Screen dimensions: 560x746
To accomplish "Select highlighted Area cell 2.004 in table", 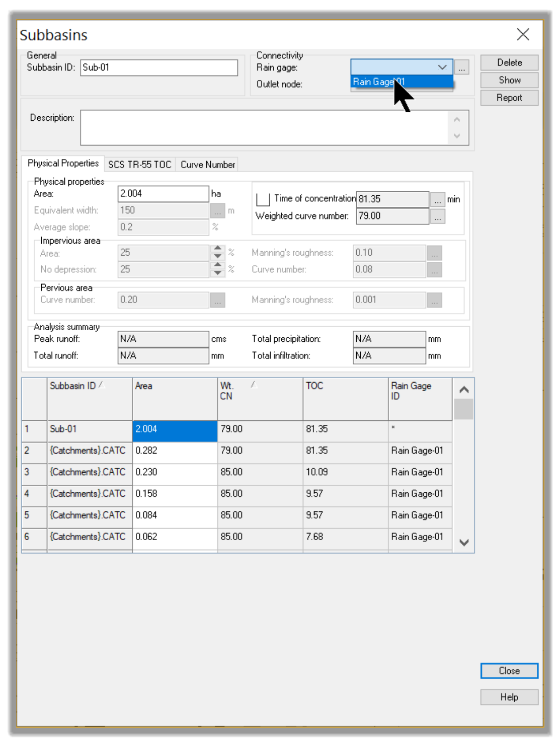I will pos(175,431).
